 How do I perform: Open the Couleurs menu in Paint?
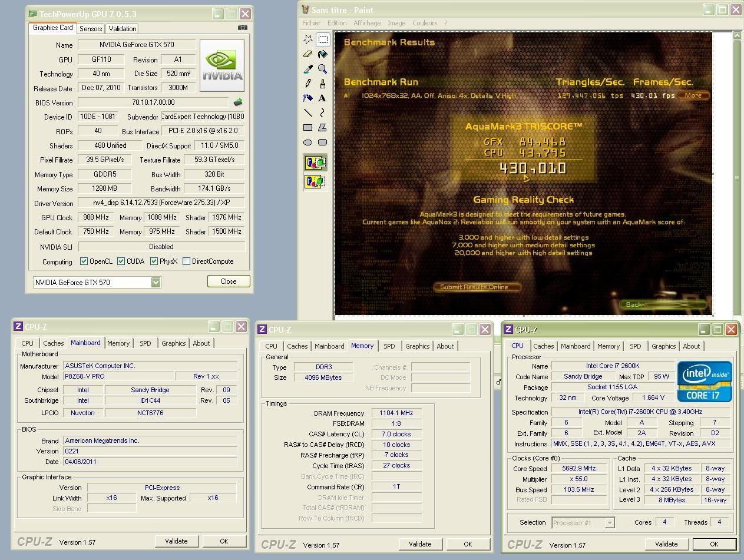click(425, 23)
